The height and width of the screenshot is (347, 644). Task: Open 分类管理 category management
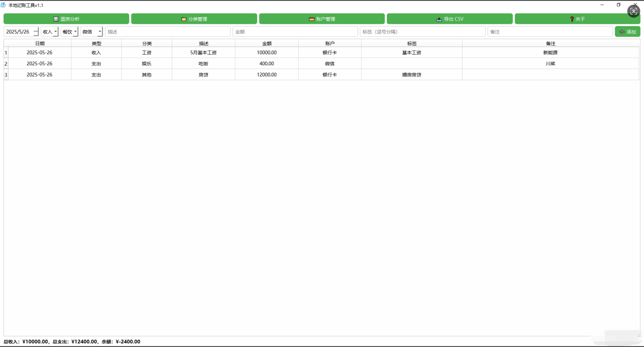click(x=194, y=19)
